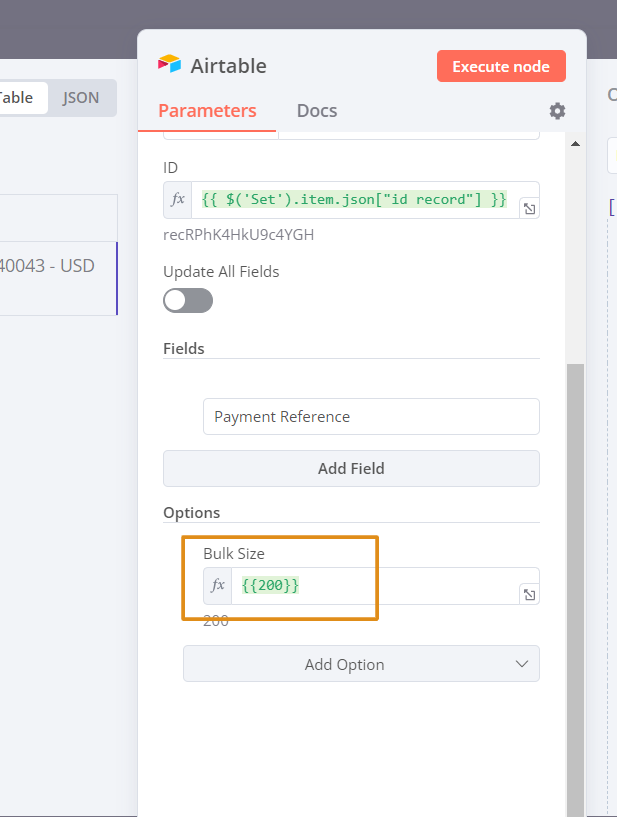Focus the ID expression input
This screenshot has width=617, height=817.
pos(354,200)
